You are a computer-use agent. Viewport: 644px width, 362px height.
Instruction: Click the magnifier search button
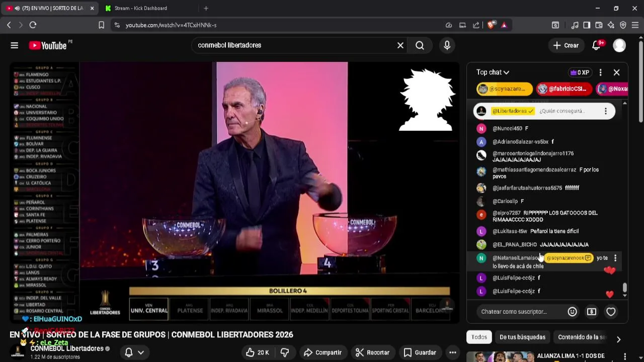click(x=420, y=45)
